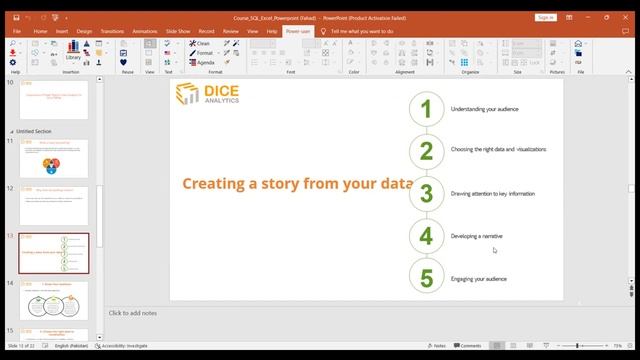Click Accessibility: Investigate in status bar

(122, 346)
